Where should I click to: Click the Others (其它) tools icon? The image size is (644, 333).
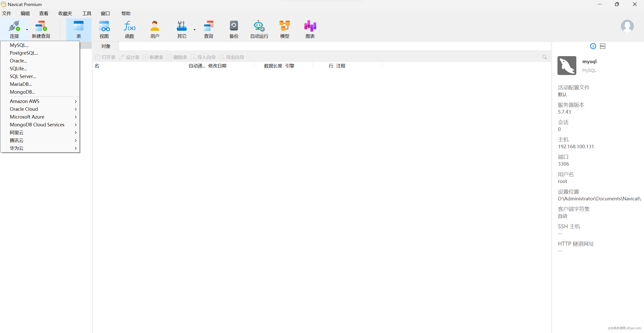(182, 26)
